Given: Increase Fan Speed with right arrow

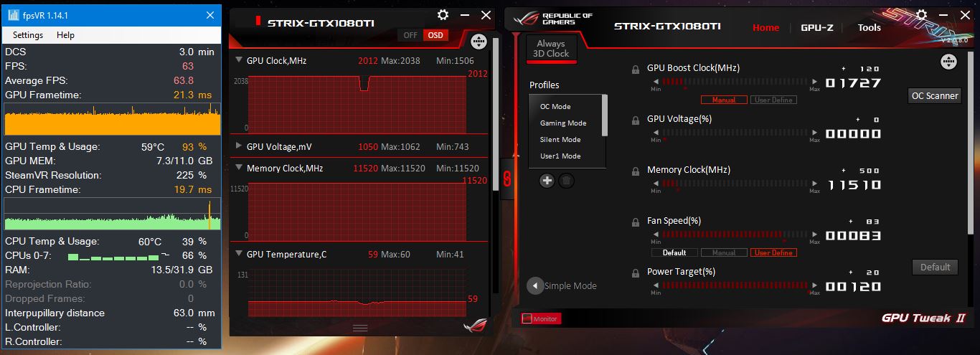Looking at the screenshot, I should pos(814,235).
